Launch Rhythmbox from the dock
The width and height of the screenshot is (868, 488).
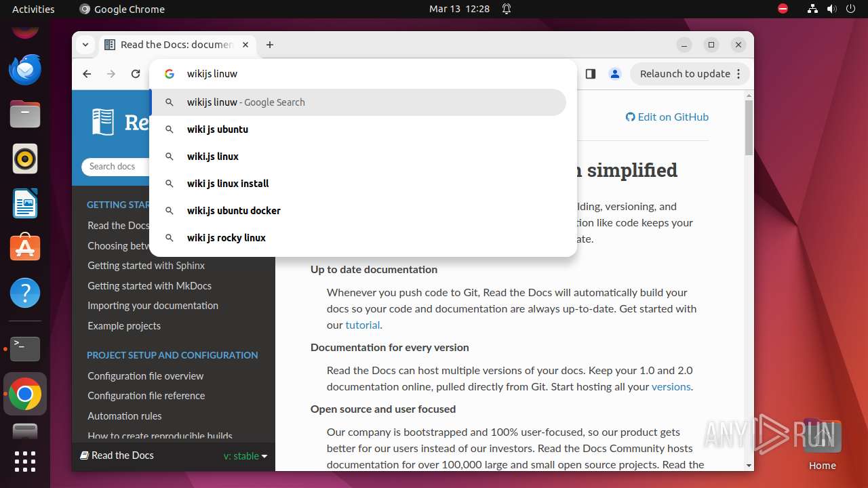[25, 159]
